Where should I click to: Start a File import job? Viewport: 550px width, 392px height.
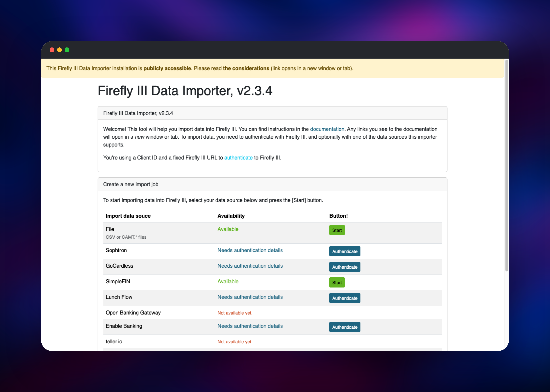click(337, 230)
